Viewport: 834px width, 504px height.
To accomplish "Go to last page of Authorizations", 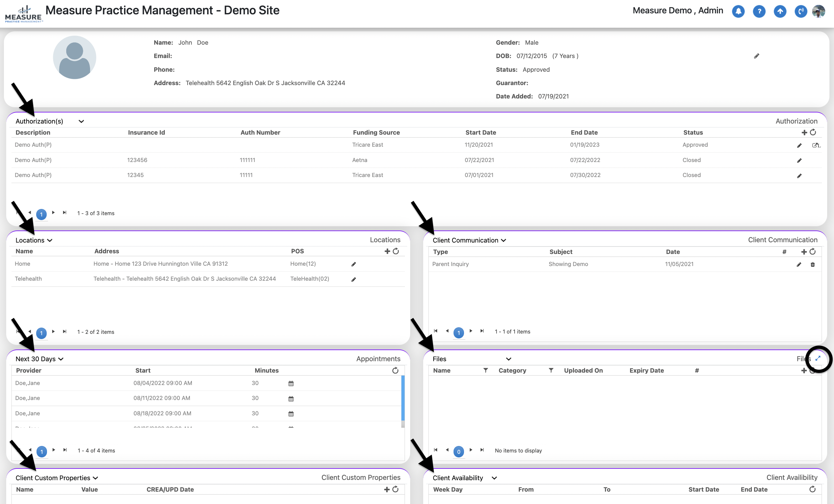I will click(x=65, y=213).
